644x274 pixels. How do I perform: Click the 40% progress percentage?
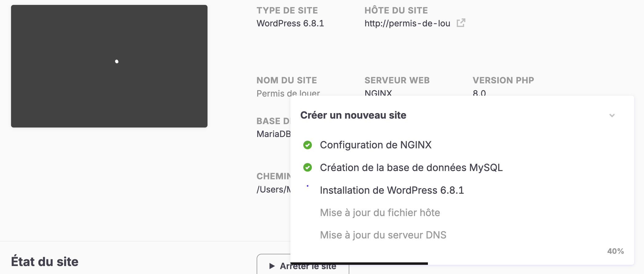coord(615,251)
